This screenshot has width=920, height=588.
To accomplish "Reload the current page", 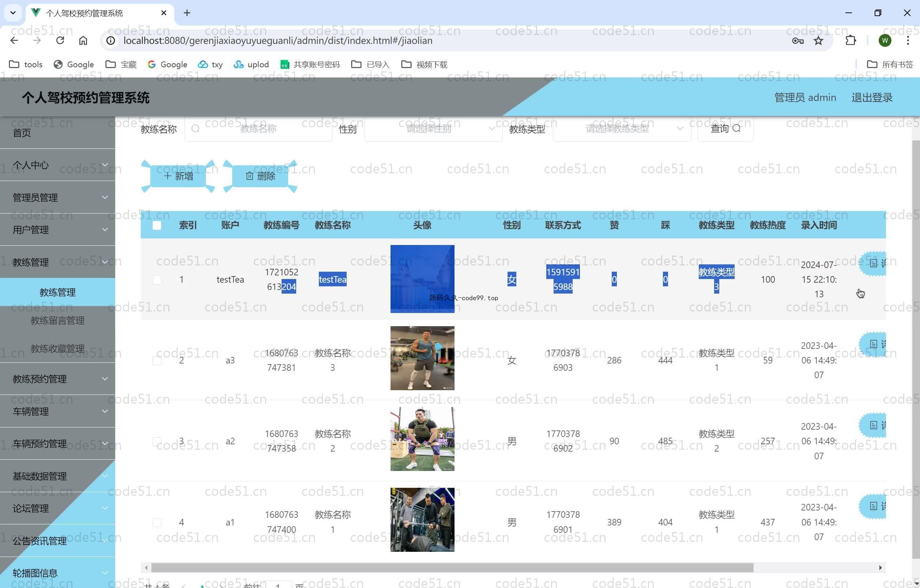I will point(60,41).
